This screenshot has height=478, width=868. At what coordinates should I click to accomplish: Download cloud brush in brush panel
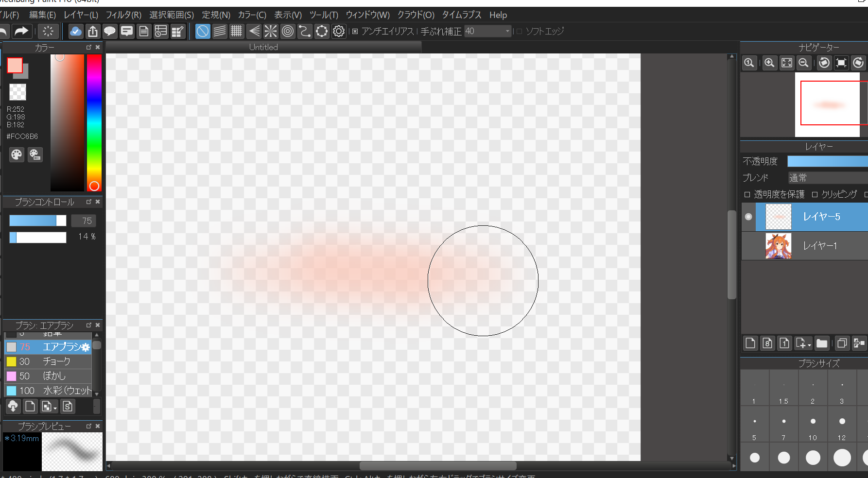point(13,406)
